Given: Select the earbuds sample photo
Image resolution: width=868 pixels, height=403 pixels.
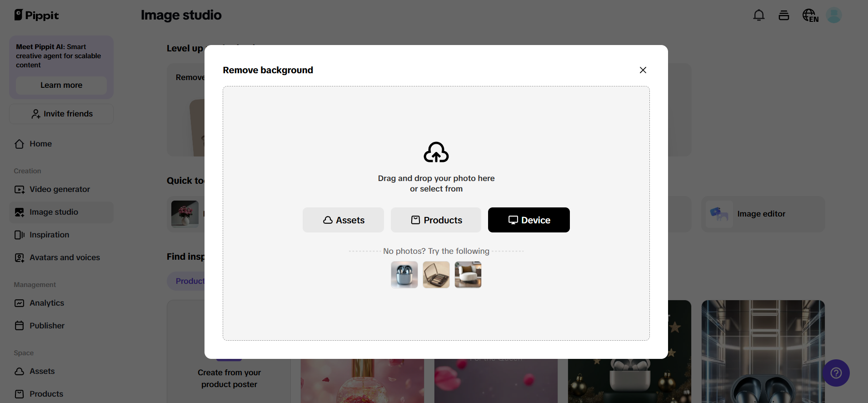Looking at the screenshot, I should click(x=404, y=275).
